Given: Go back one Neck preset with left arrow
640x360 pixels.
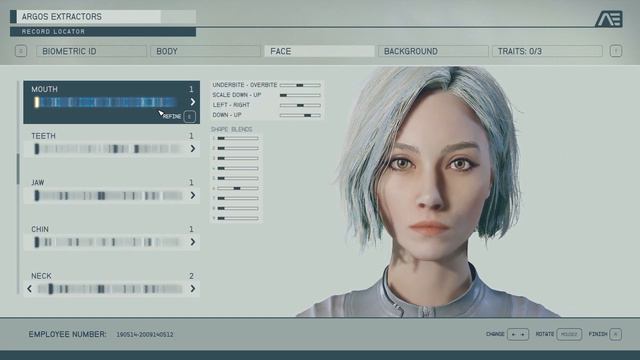Looking at the screenshot, I should [x=29, y=289].
